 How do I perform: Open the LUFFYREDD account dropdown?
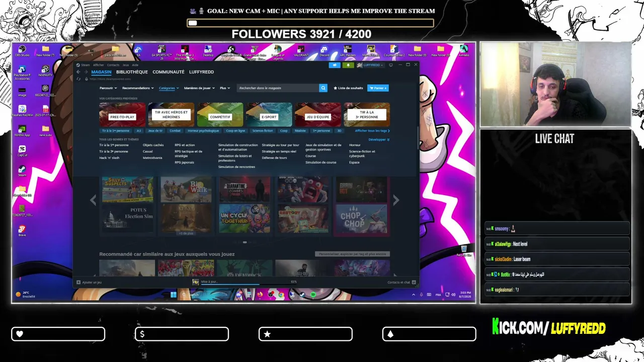click(x=370, y=65)
